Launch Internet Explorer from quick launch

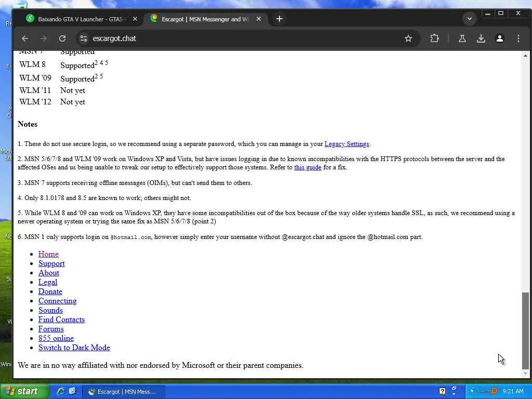coord(60,392)
